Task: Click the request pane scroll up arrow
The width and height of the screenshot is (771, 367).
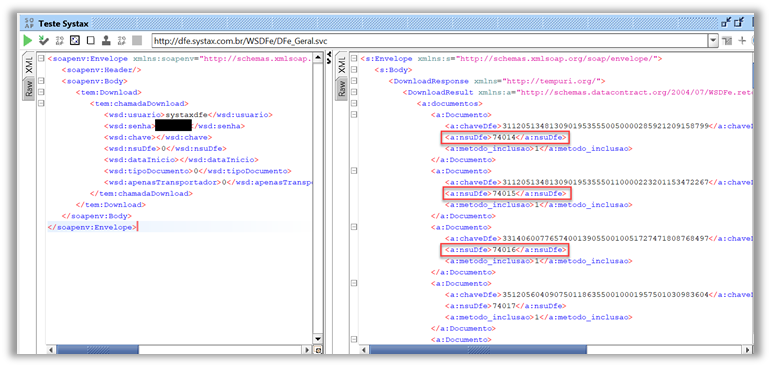Action: tap(318, 58)
